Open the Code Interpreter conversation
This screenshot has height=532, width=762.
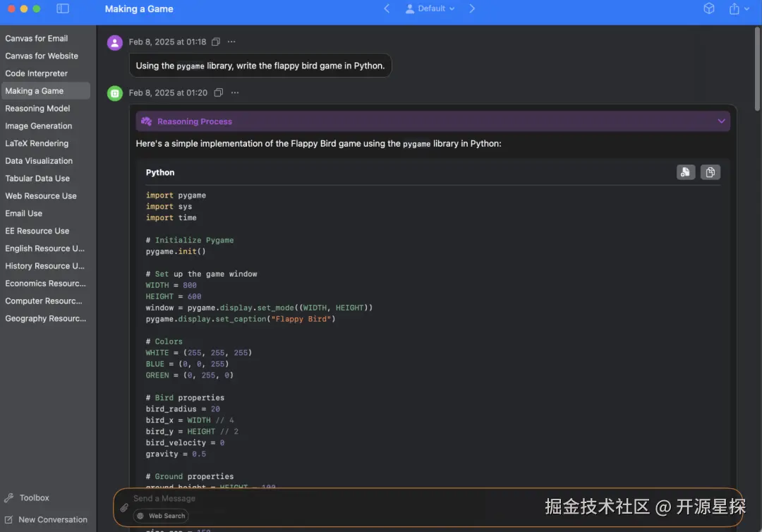(x=45, y=73)
